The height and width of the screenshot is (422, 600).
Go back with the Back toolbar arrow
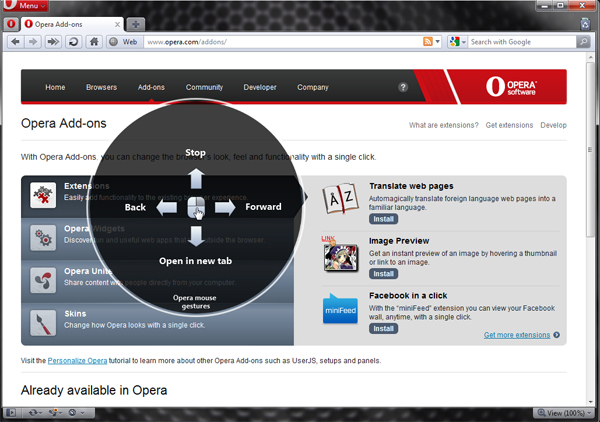click(15, 42)
